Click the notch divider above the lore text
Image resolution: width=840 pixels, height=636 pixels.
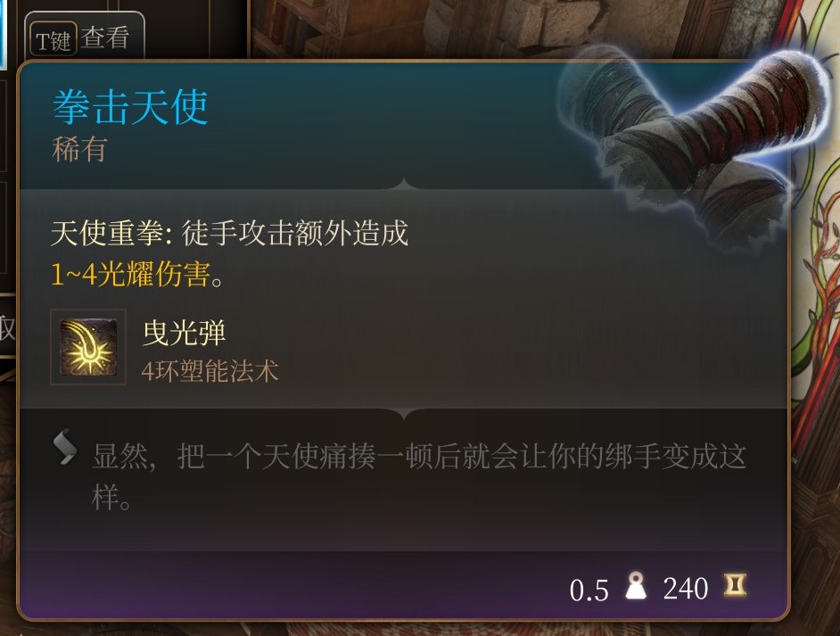click(x=404, y=414)
